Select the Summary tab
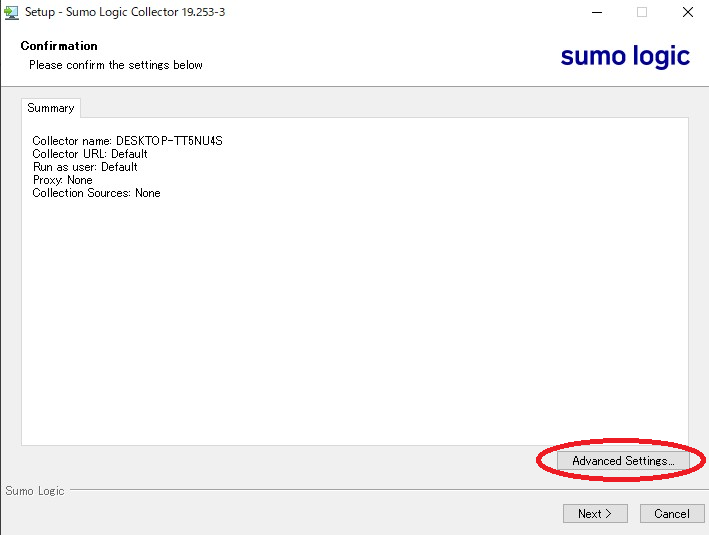709x535 pixels. pos(51,108)
